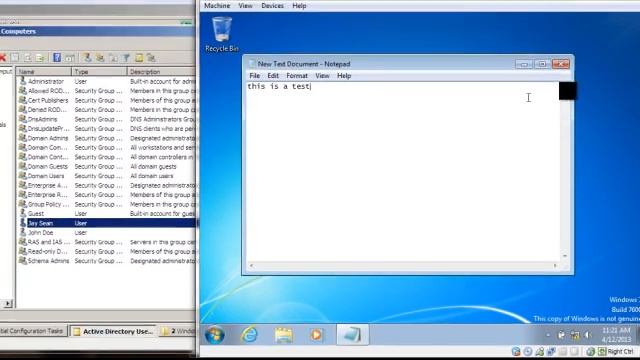Image resolution: width=640 pixels, height=360 pixels.
Task: Open Windows Explorer folder icon on taskbar
Action: coord(283,335)
